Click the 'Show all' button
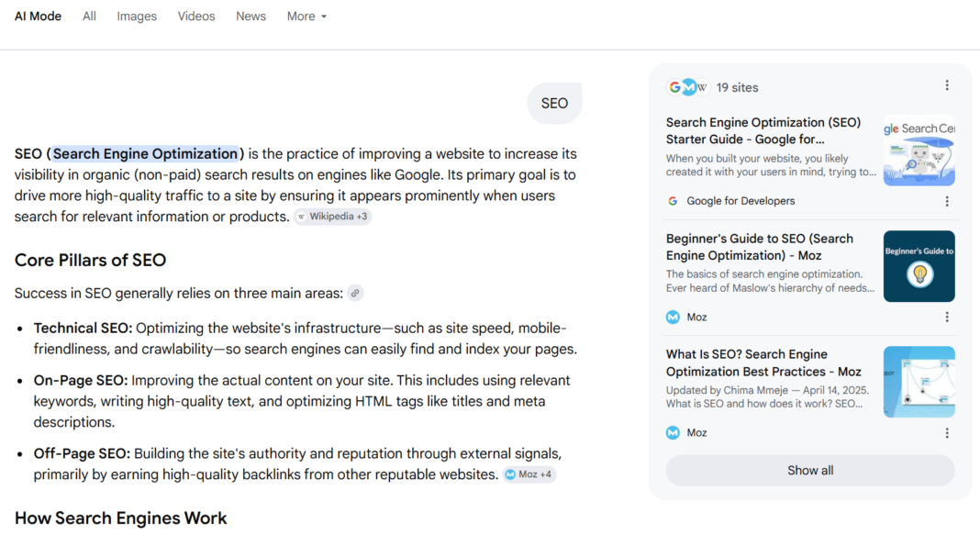 pyautogui.click(x=810, y=471)
